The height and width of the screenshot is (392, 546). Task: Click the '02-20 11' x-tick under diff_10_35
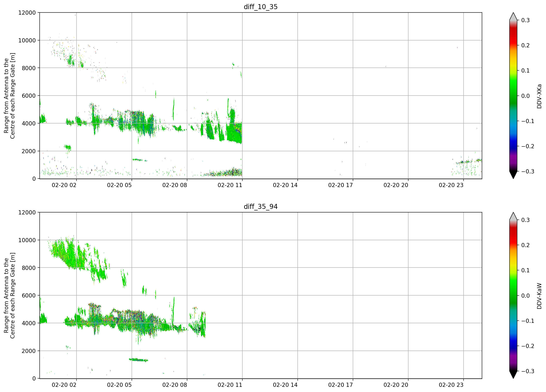coord(230,185)
